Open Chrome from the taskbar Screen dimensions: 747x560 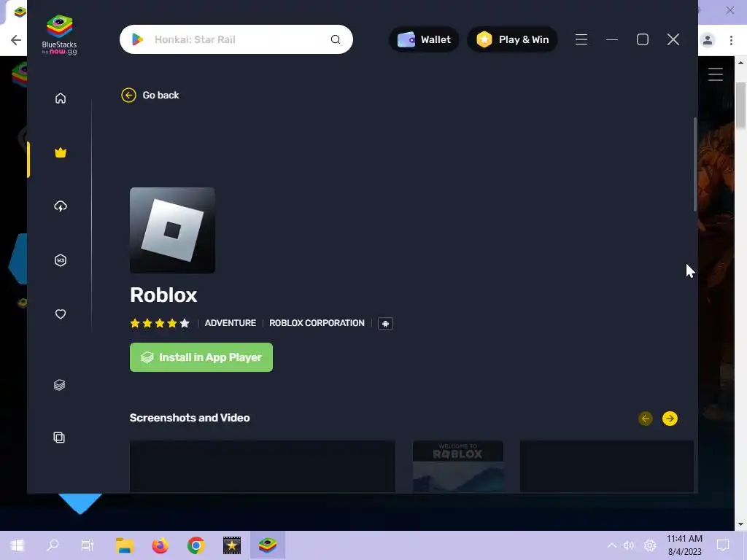point(196,545)
